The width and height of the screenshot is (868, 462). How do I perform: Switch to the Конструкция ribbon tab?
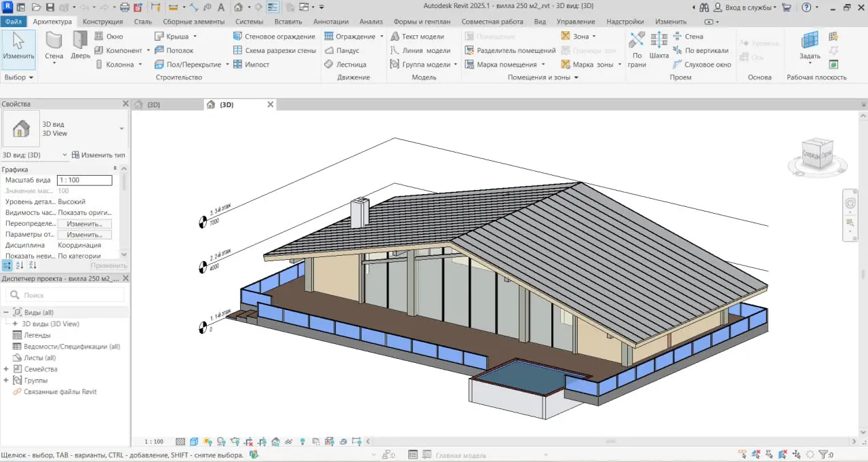tap(103, 21)
